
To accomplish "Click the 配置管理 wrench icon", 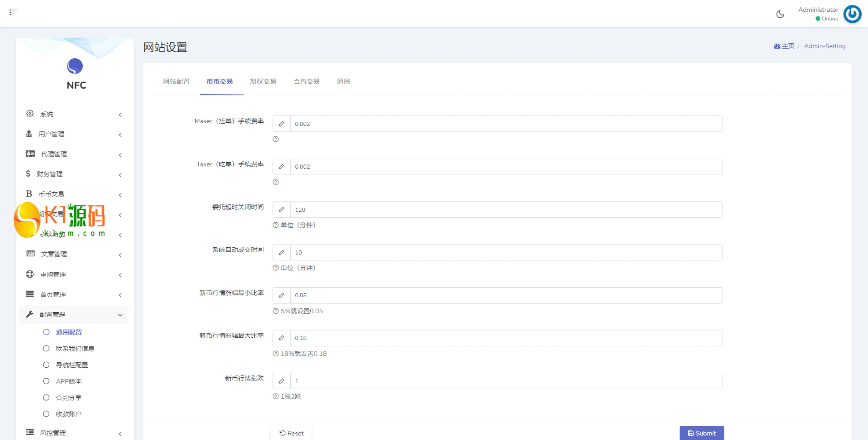I will (x=30, y=314).
